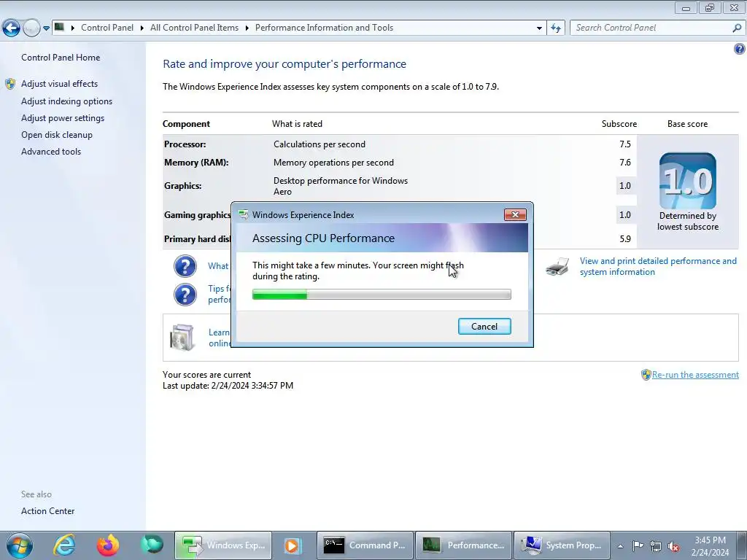Re-run the assessment
The width and height of the screenshot is (747, 560).
point(695,375)
